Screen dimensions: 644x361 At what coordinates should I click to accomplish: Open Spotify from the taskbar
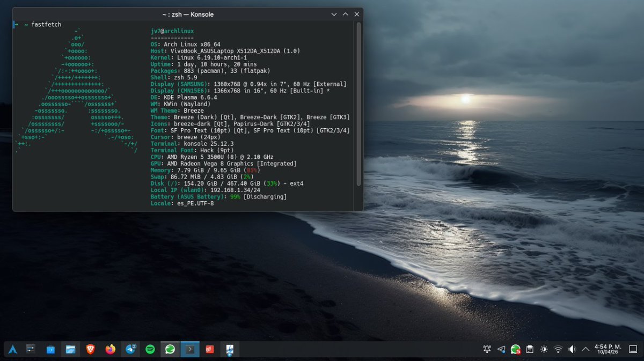150,349
